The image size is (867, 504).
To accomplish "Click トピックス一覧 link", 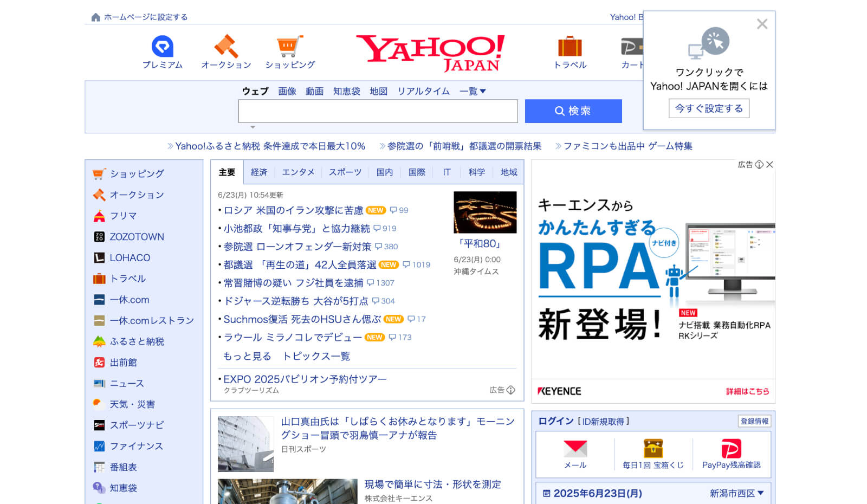I will (316, 356).
